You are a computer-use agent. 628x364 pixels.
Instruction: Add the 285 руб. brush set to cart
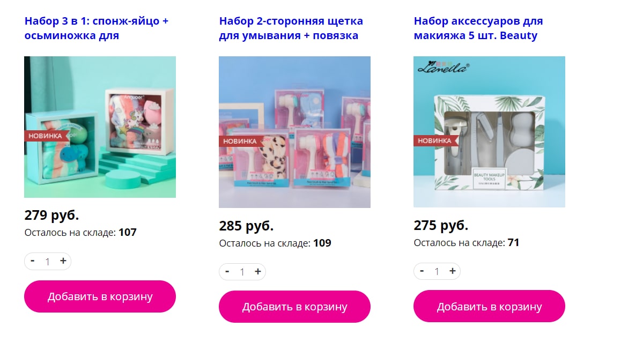[294, 307]
